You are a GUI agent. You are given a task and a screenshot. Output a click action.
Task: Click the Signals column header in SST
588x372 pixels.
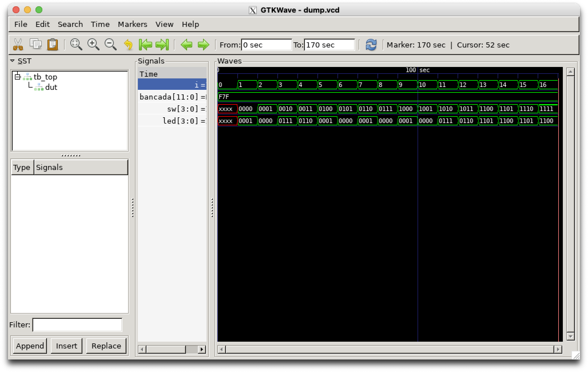pos(81,167)
